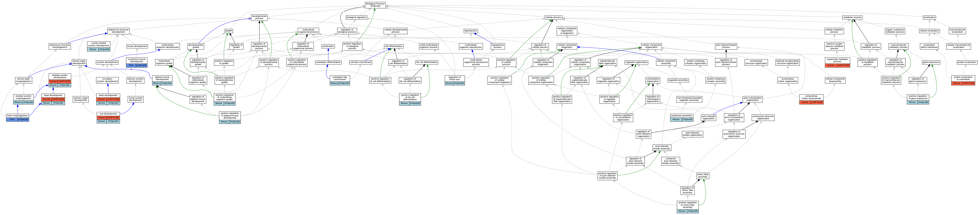Select 'visual system development' node

tap(135, 99)
